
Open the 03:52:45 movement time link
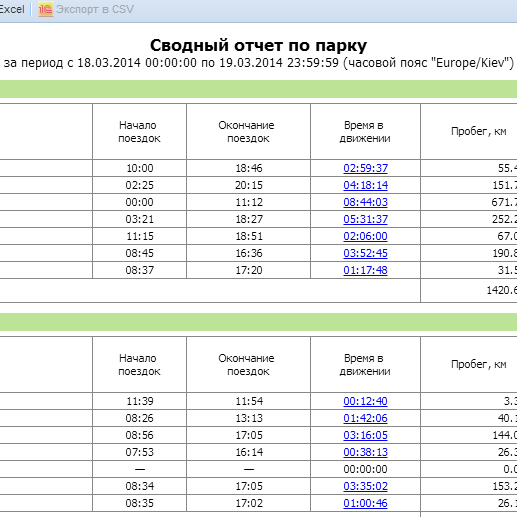tap(365, 253)
